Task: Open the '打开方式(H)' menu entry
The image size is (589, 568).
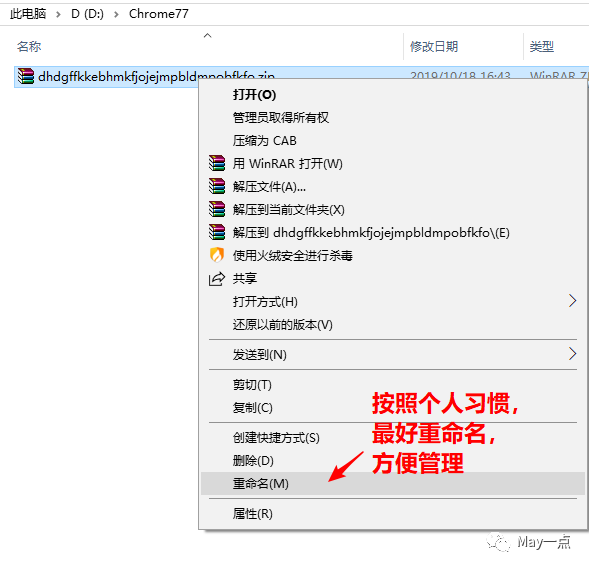Action: [x=393, y=302]
